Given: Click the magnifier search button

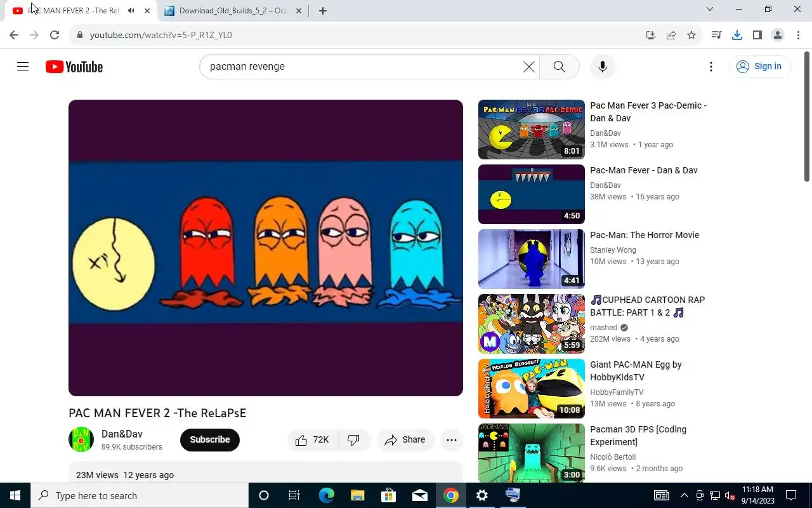Looking at the screenshot, I should coord(559,67).
